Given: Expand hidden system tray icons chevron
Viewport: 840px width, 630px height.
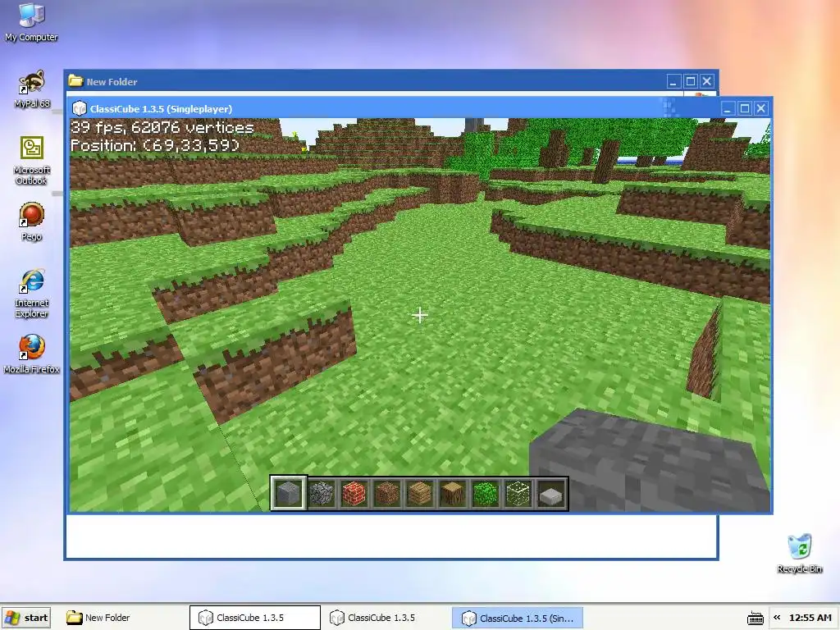Looking at the screenshot, I should click(x=777, y=618).
